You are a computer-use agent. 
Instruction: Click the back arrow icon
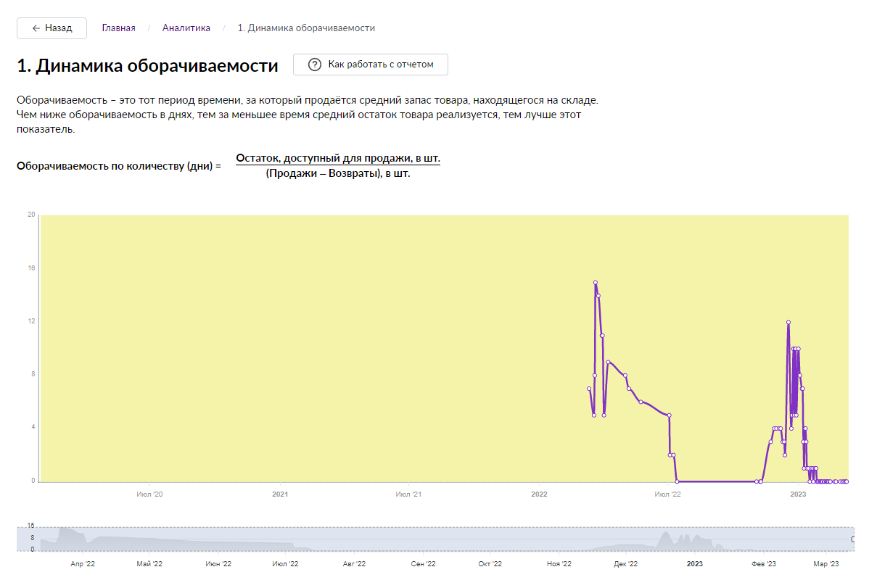pos(36,28)
